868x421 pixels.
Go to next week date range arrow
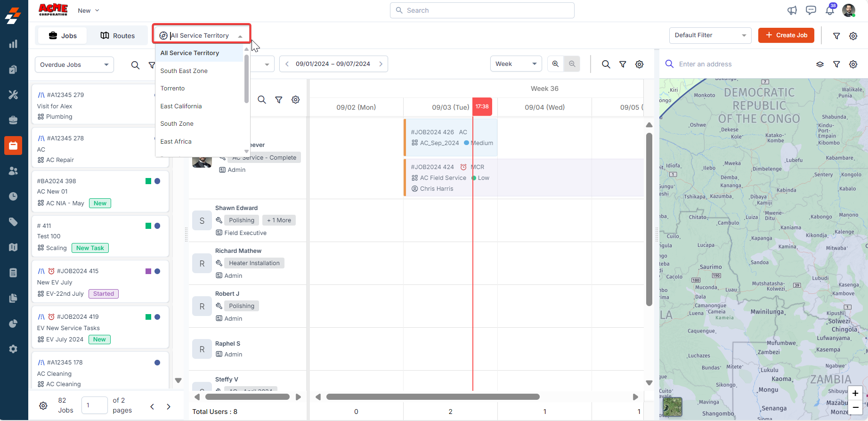381,64
